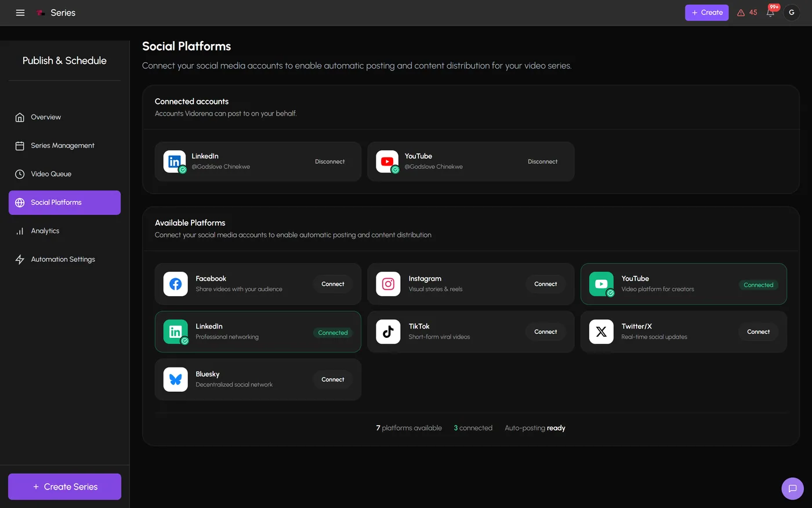Click the green YouTube icon in Available Platforms
The image size is (812, 508).
pyautogui.click(x=601, y=284)
